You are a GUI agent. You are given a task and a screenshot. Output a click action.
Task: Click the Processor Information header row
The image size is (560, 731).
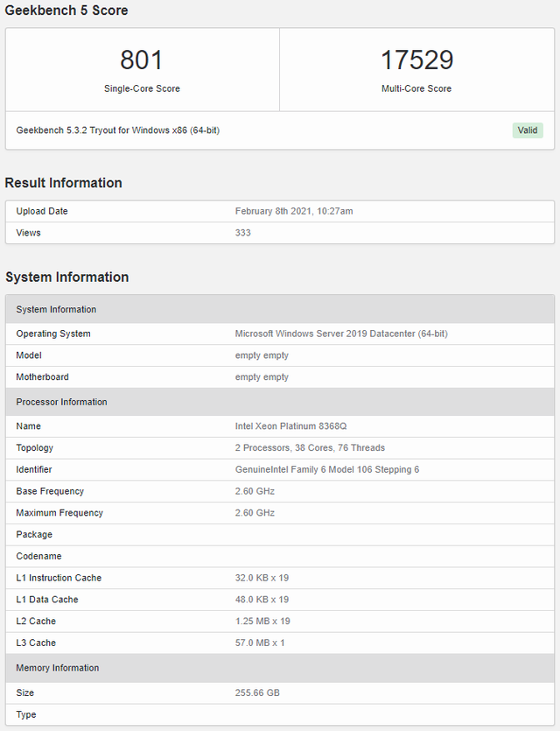pos(280,402)
